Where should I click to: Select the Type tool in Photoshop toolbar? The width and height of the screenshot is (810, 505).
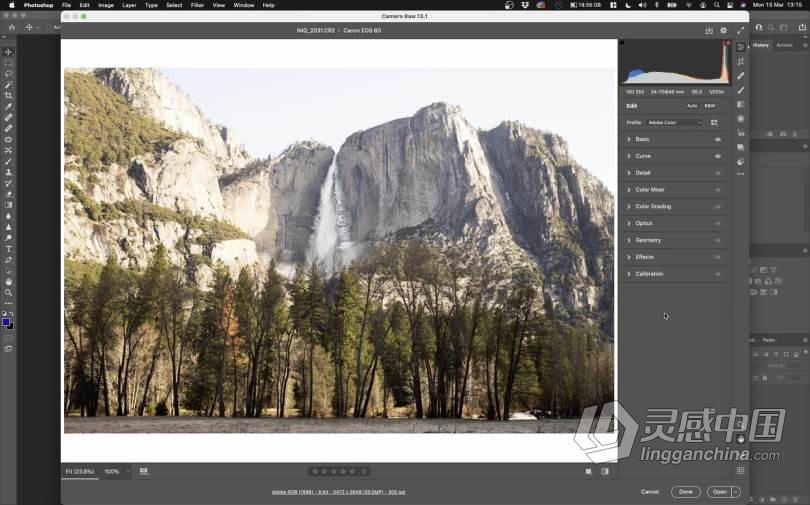click(x=8, y=249)
